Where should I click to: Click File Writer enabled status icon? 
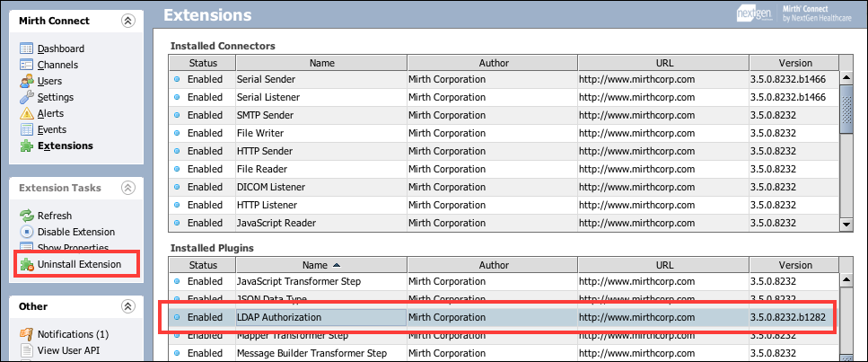[177, 133]
